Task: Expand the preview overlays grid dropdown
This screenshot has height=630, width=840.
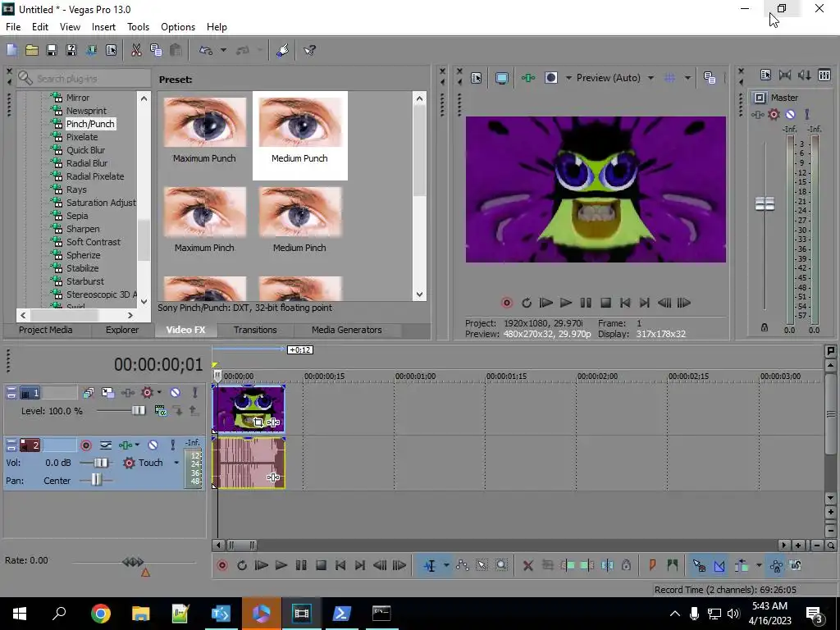Action: (x=687, y=78)
